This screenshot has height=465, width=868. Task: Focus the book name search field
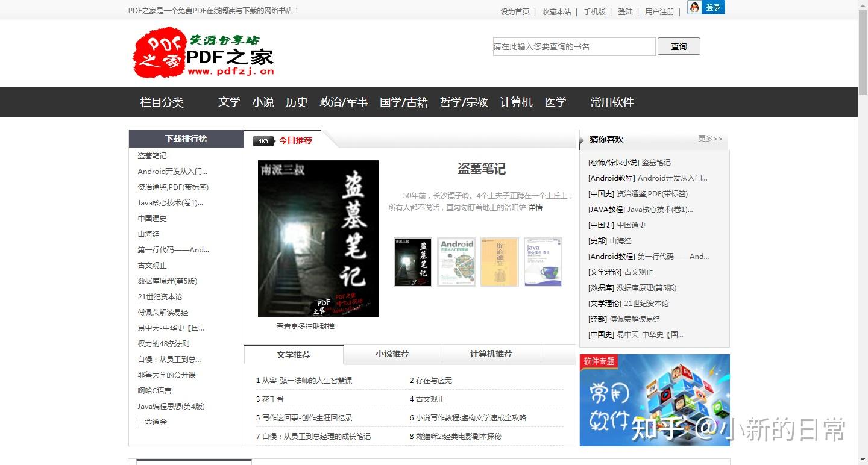(574, 46)
